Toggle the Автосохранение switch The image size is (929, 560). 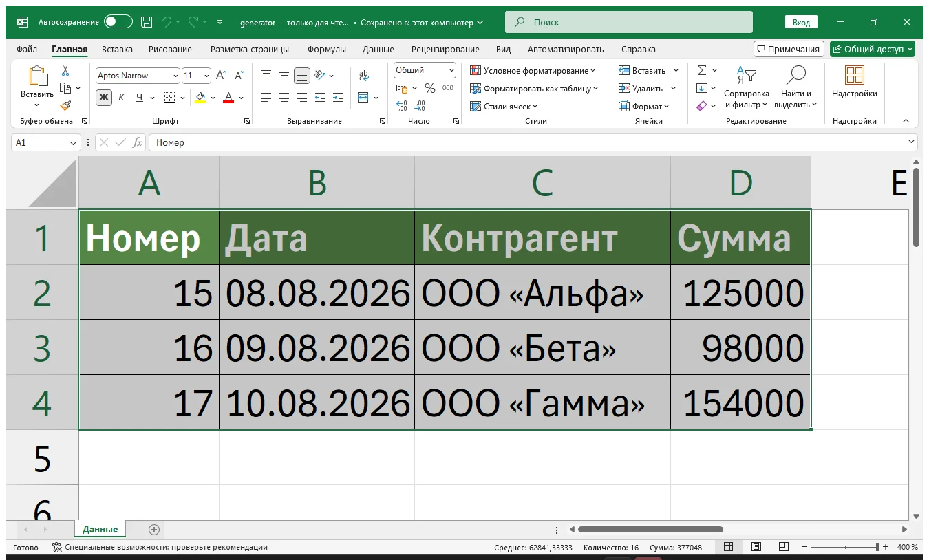tap(118, 22)
